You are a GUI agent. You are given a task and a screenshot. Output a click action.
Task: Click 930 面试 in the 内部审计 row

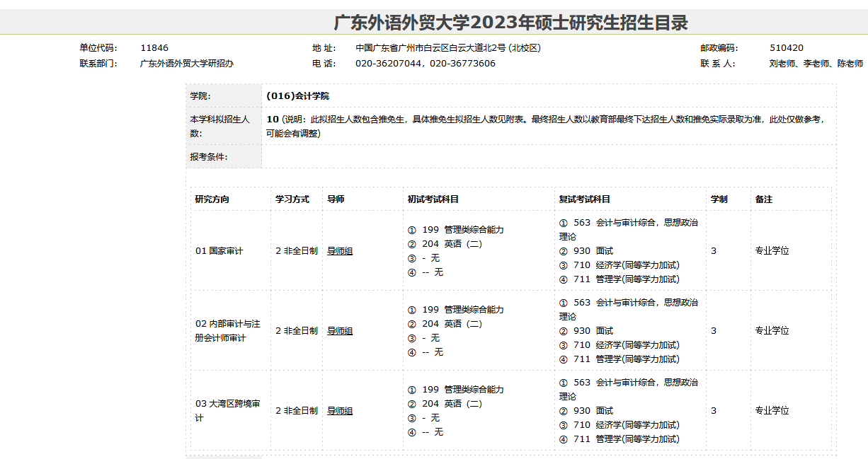586,331
